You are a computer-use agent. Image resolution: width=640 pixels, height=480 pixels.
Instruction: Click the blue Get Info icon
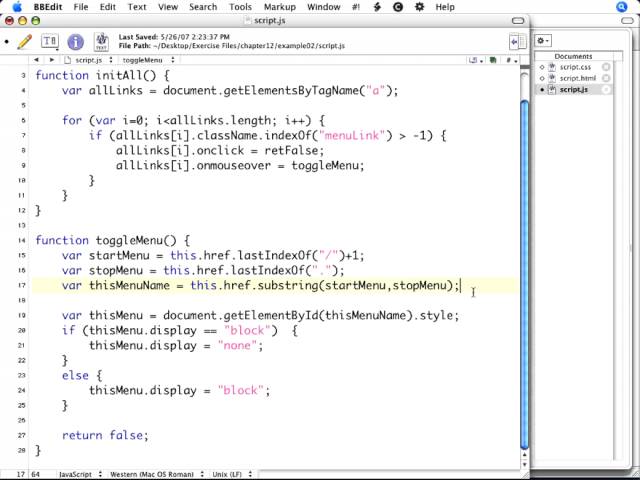76,42
